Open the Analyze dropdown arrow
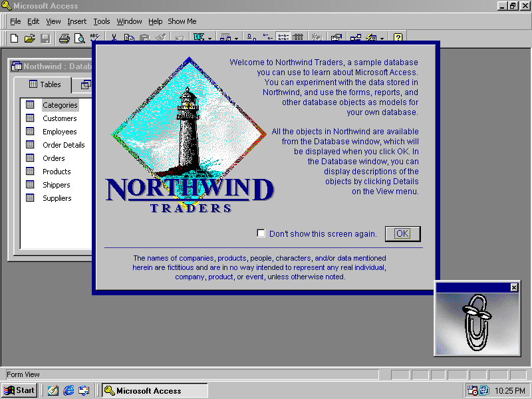 [237, 38]
